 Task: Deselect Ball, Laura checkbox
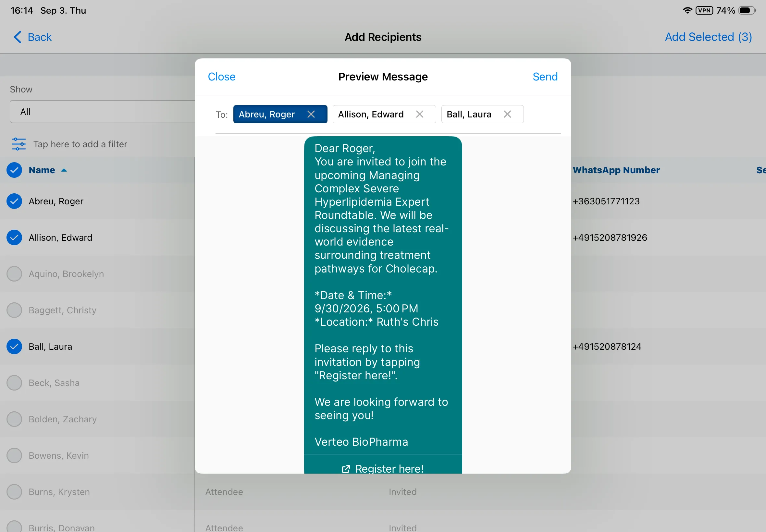[x=14, y=346]
